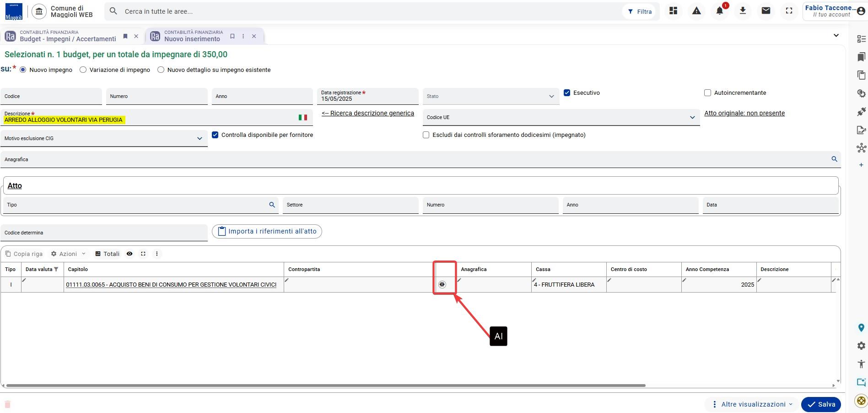Screen dimensions: 868x413
Task: Click the Copia riga button
Action: [24, 254]
